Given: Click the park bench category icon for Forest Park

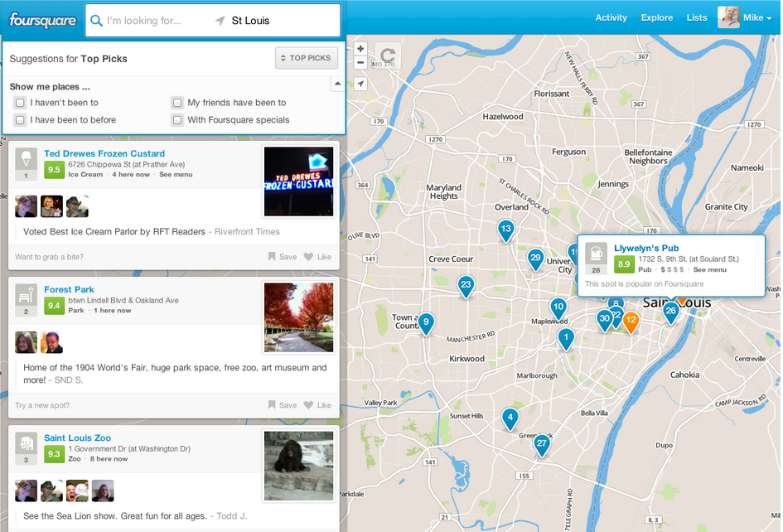Looking at the screenshot, I should pos(26,295).
